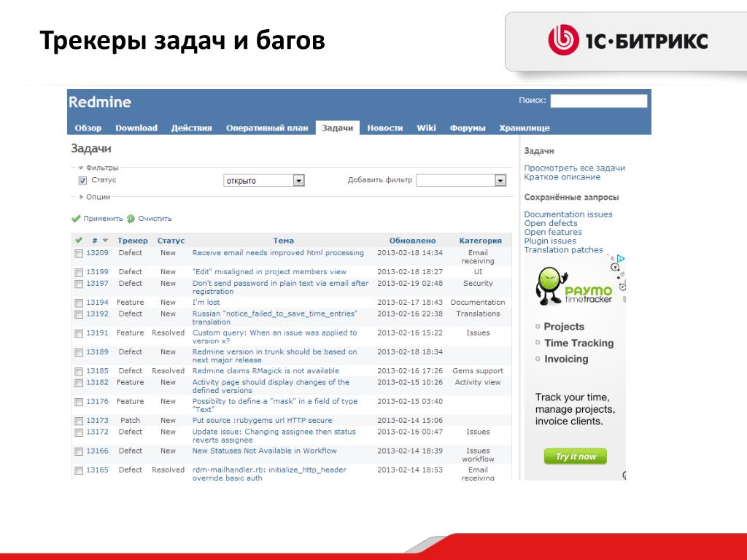
Task: Check the box for issue 13165
Action: click(x=79, y=470)
